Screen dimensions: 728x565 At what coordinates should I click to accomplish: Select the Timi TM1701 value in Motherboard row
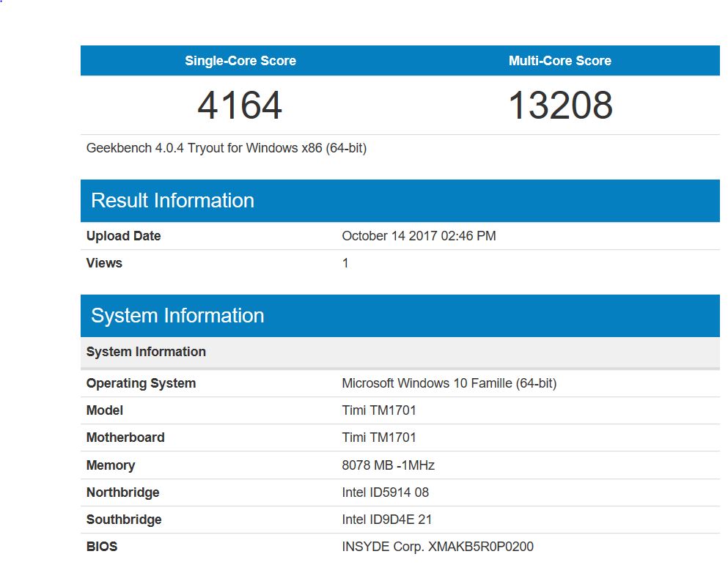379,437
